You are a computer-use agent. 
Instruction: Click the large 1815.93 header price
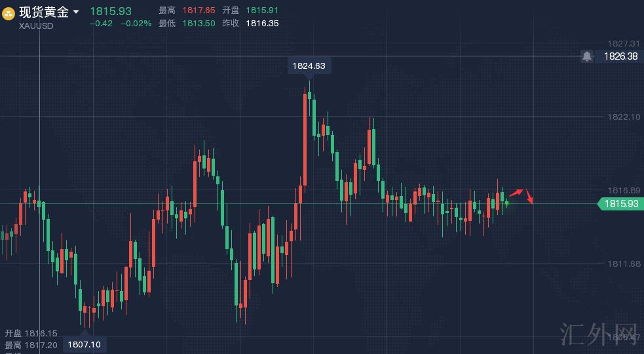tap(111, 11)
